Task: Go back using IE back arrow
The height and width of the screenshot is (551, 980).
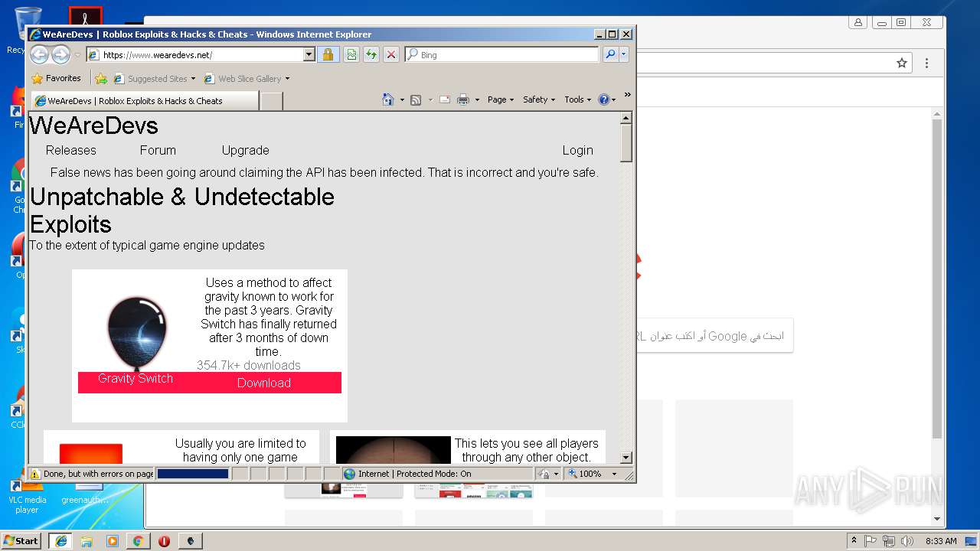Action: [40, 54]
